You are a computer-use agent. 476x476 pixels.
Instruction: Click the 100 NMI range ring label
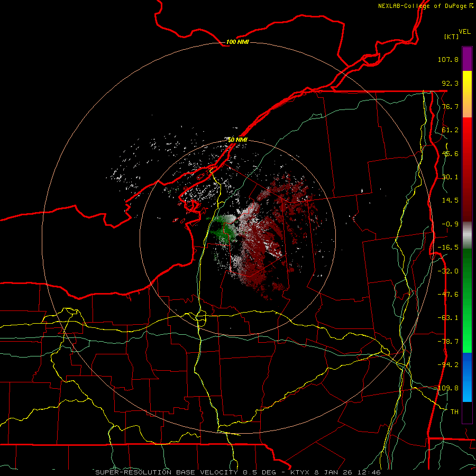coord(237,42)
